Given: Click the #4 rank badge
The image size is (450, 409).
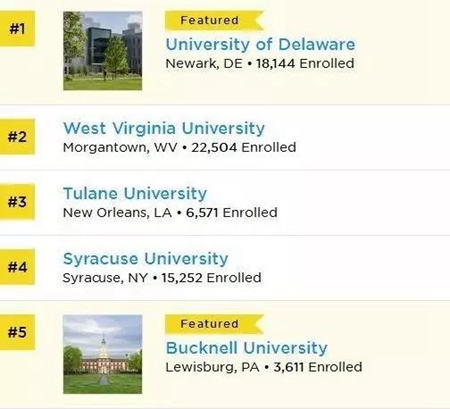Looking at the screenshot, I should click(17, 267).
